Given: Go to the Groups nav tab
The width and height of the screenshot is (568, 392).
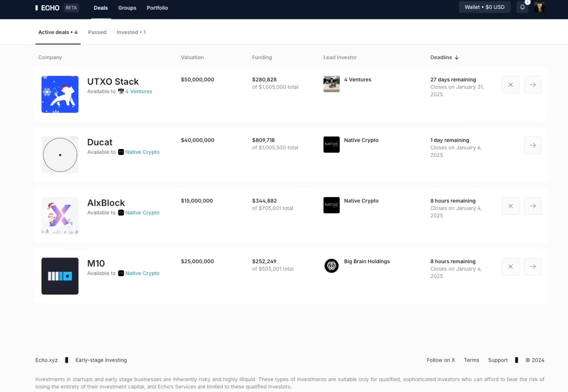Looking at the screenshot, I should [127, 8].
